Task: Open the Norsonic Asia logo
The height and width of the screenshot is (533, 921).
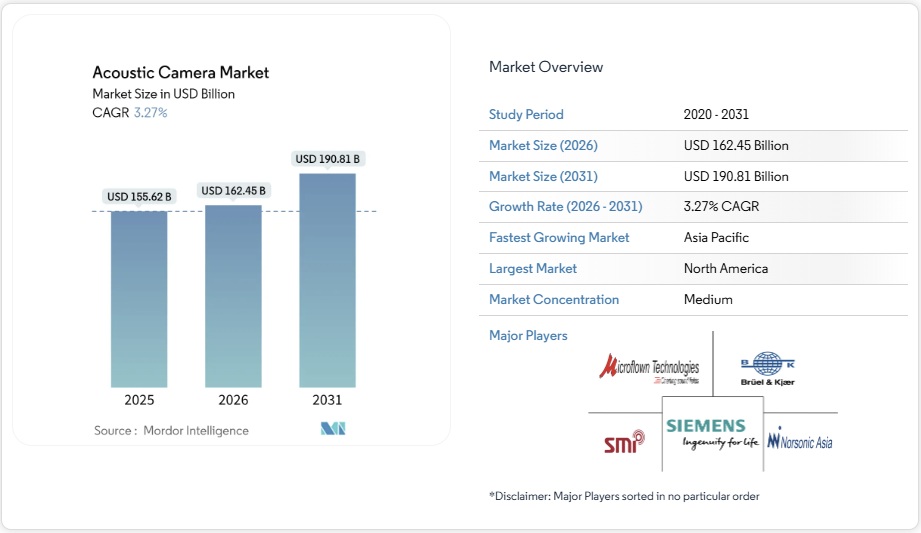Action: pyautogui.click(x=800, y=441)
